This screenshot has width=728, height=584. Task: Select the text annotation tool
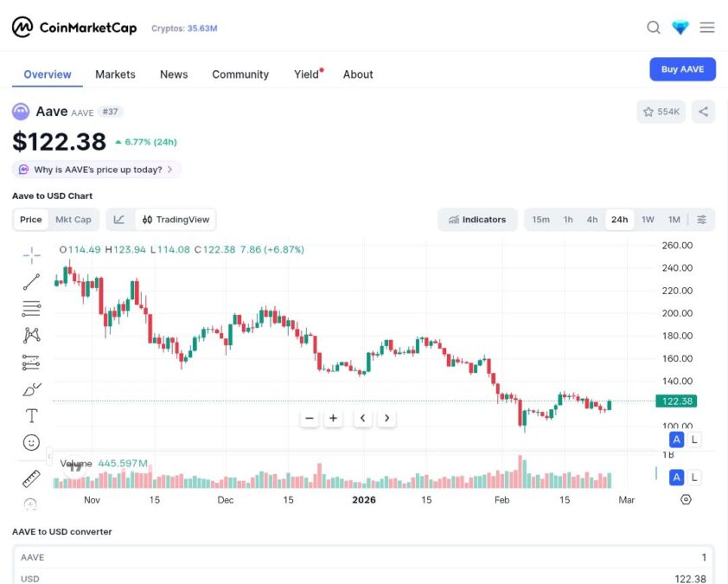point(31,415)
